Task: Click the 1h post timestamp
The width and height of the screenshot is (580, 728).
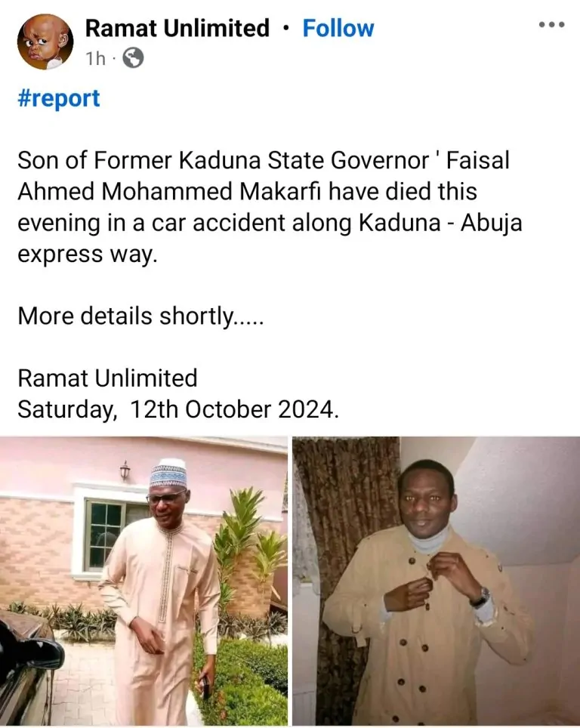Action: click(95, 58)
